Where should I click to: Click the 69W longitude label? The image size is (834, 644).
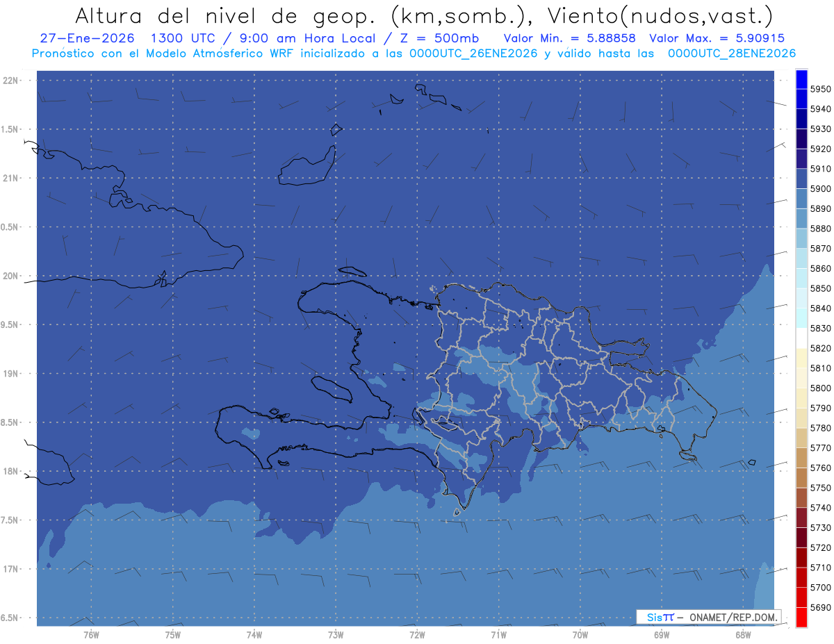(x=662, y=634)
